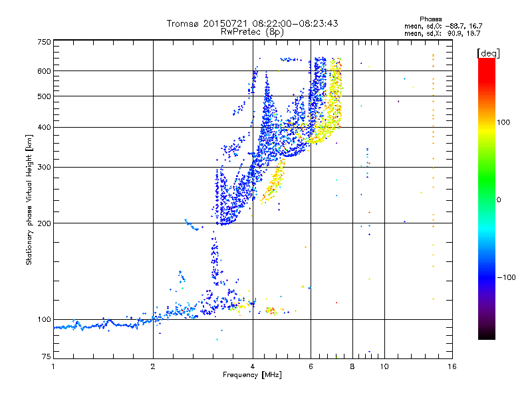The width and height of the screenshot is (532, 399).
Task: Click the Stationary phase Virtual Height axis title
Action: pyautogui.click(x=29, y=199)
